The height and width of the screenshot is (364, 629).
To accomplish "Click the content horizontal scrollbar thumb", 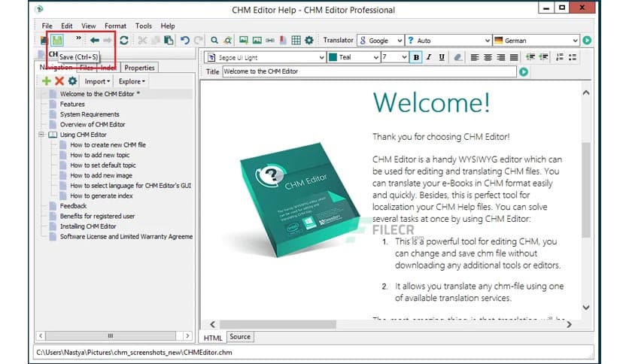I will click(x=278, y=324).
